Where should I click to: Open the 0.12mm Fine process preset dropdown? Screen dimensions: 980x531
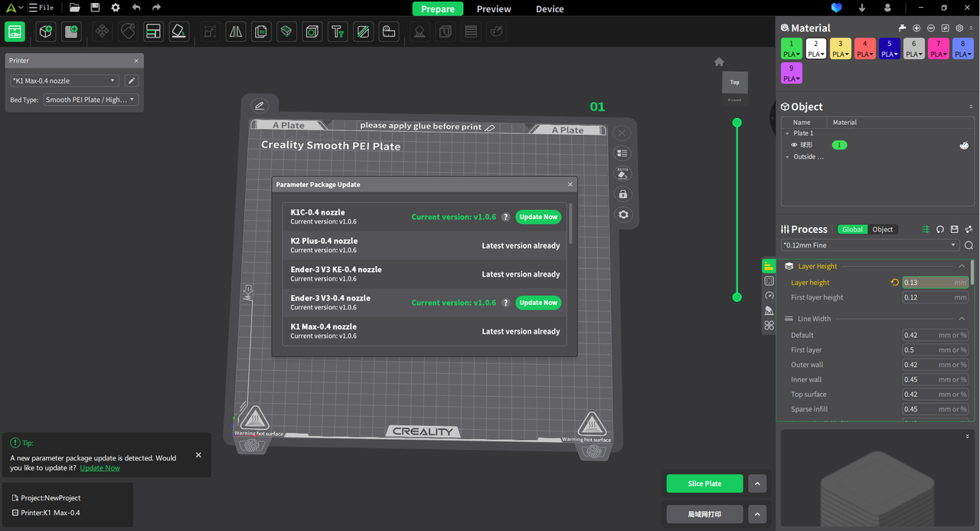870,245
